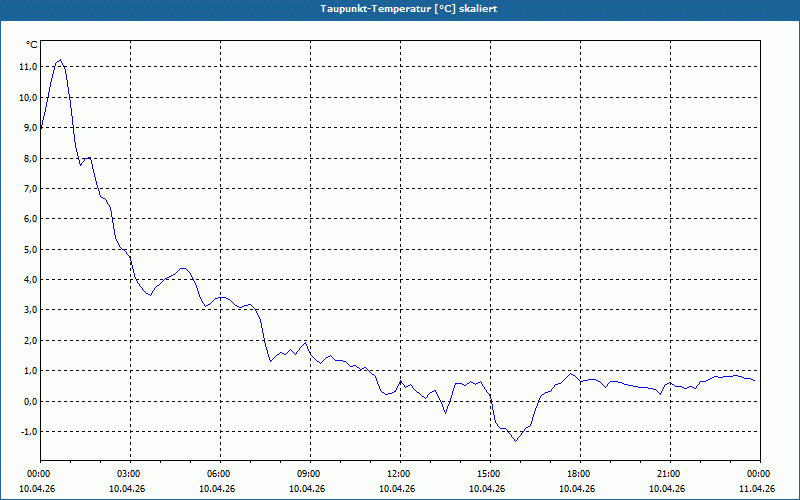This screenshot has width=800, height=500.
Task: Click the 9,0 y-axis label
Action: [x=30, y=128]
